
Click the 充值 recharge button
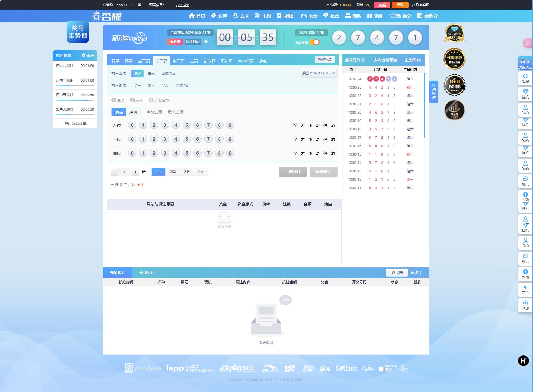pos(381,5)
